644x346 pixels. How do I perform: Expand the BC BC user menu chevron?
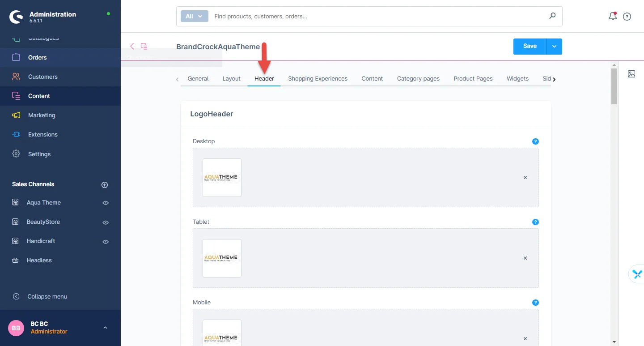pyautogui.click(x=105, y=328)
